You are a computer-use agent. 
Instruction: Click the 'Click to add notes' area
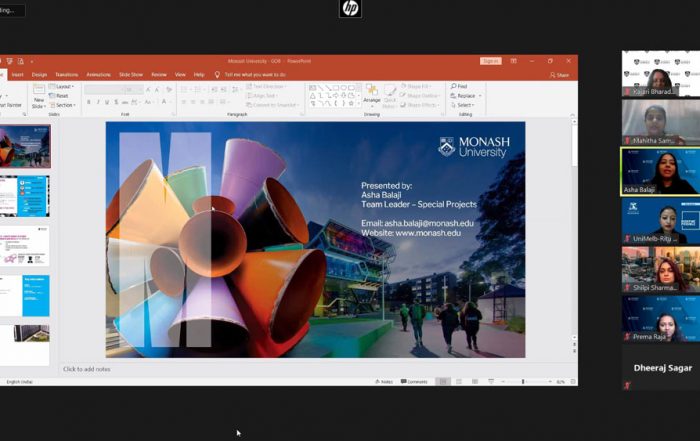[87, 369]
